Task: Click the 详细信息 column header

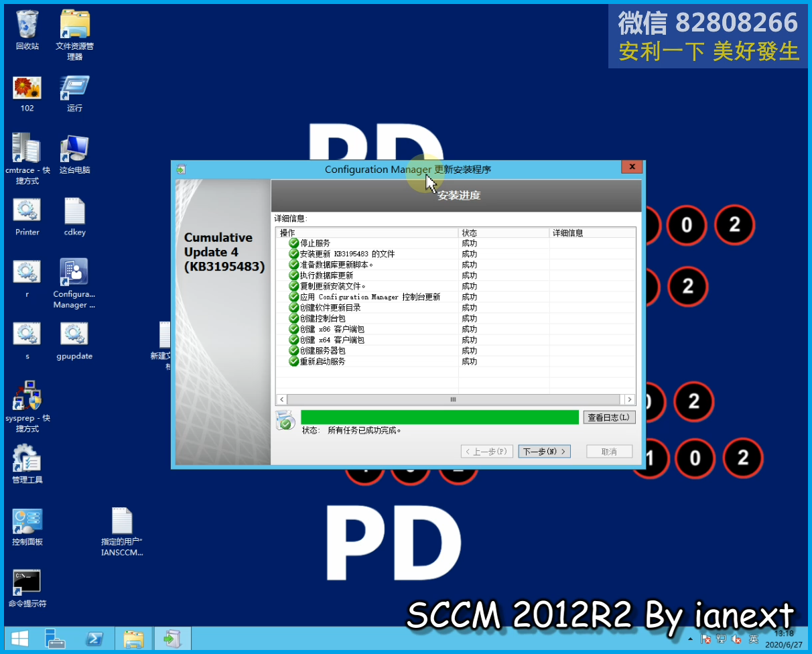Action: (592, 233)
